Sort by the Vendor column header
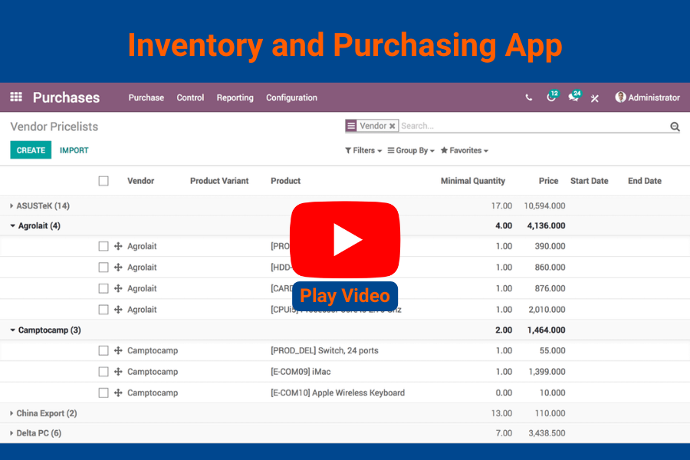Image resolution: width=690 pixels, height=460 pixels. (x=141, y=181)
